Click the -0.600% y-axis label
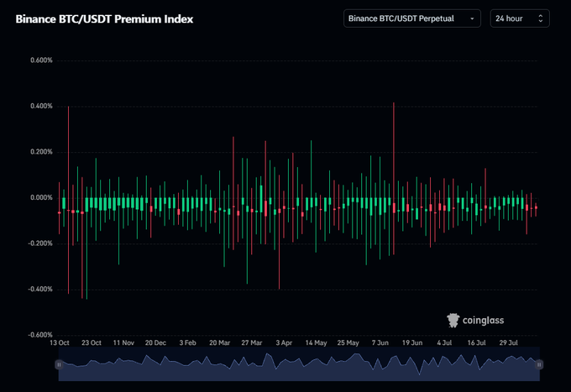Image resolution: width=571 pixels, height=392 pixels. [x=40, y=335]
